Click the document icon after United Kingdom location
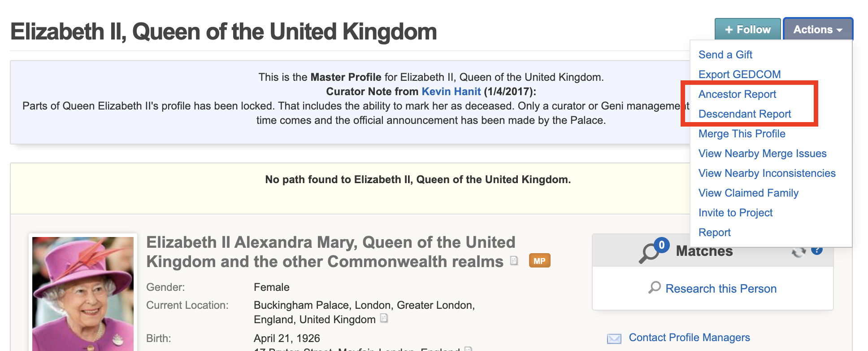This screenshot has width=868, height=351. [384, 318]
